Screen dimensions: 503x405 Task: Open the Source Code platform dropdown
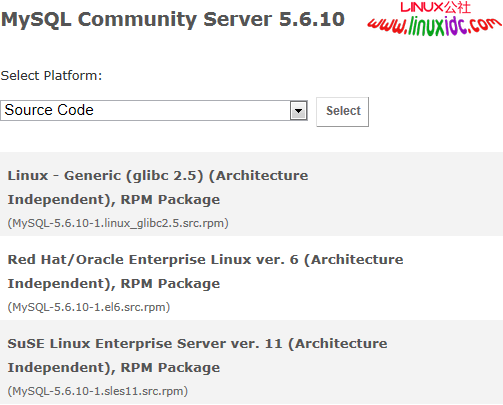tap(154, 111)
